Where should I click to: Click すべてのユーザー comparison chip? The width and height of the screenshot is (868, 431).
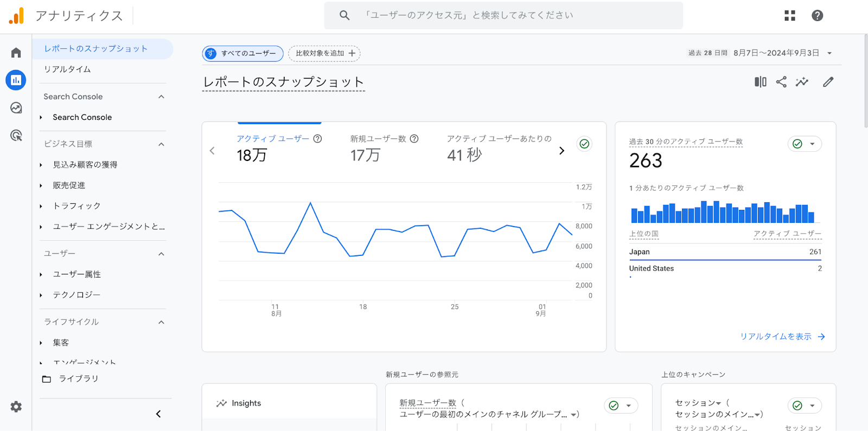point(243,53)
